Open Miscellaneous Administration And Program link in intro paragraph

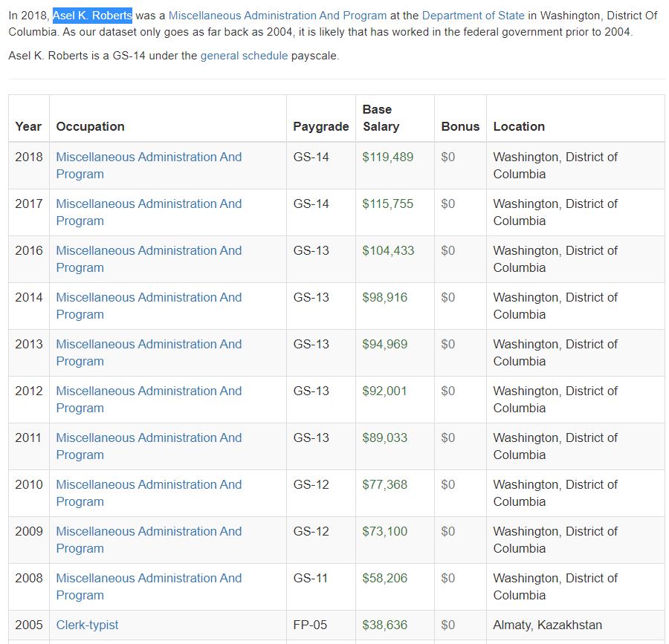click(277, 15)
